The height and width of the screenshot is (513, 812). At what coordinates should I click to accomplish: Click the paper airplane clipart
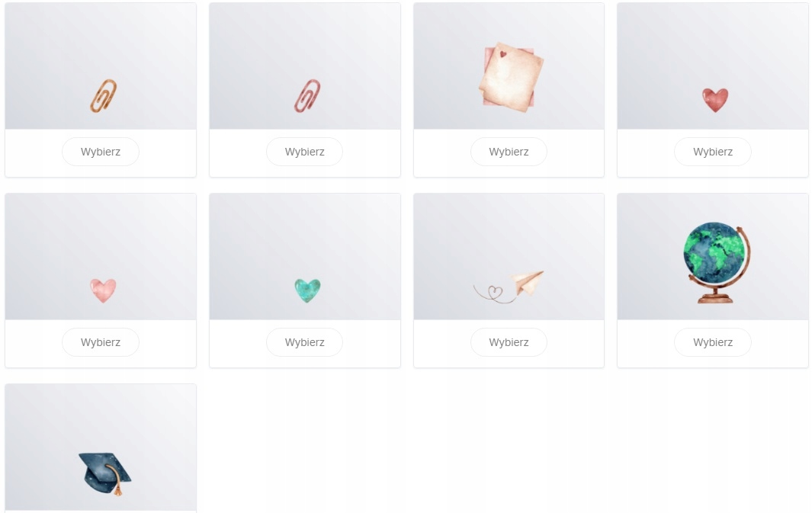tap(509, 287)
